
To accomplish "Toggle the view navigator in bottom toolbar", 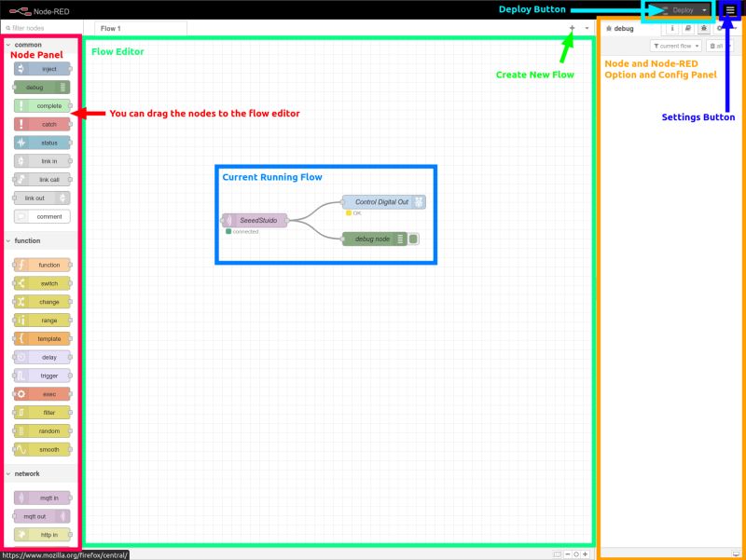I will pos(557,554).
